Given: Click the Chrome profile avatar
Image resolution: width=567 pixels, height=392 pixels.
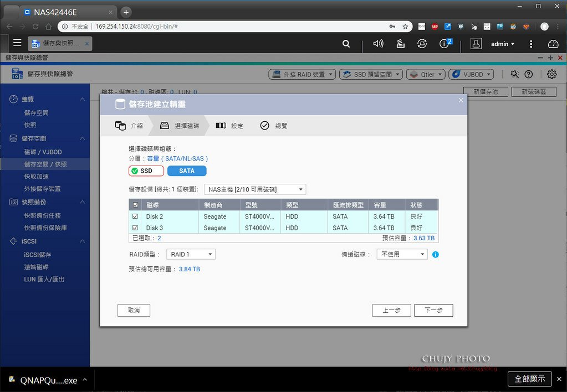Looking at the screenshot, I should [545, 27].
